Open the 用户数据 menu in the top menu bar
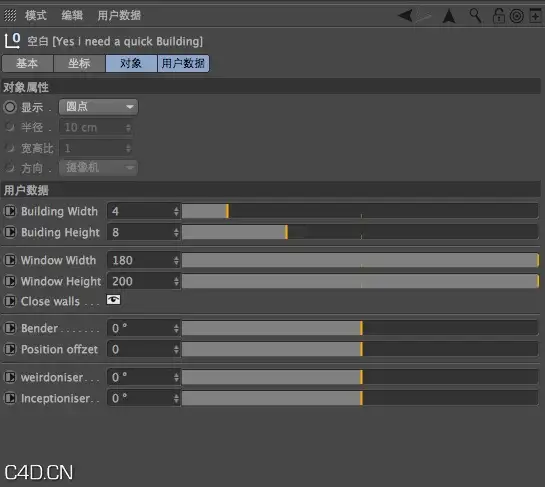Screen dimensions: 545x487 pos(119,15)
